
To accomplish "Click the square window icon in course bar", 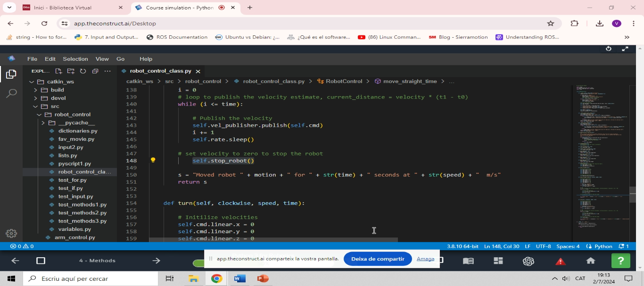I will [41, 261].
